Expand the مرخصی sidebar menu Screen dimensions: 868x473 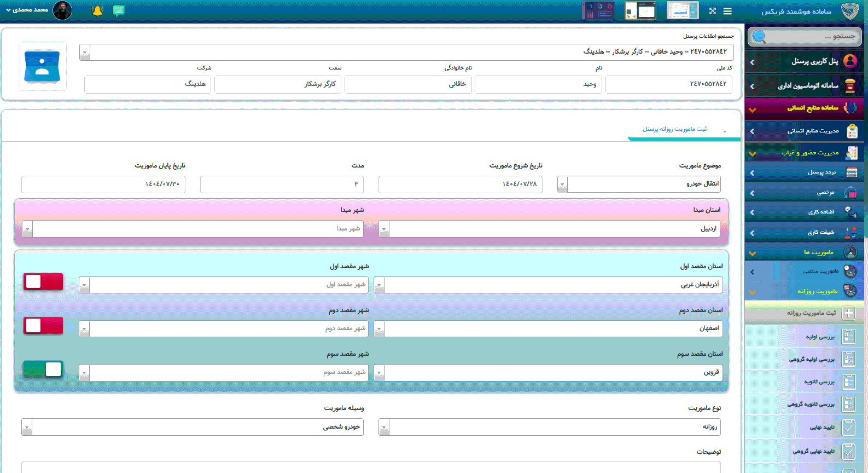pos(804,193)
